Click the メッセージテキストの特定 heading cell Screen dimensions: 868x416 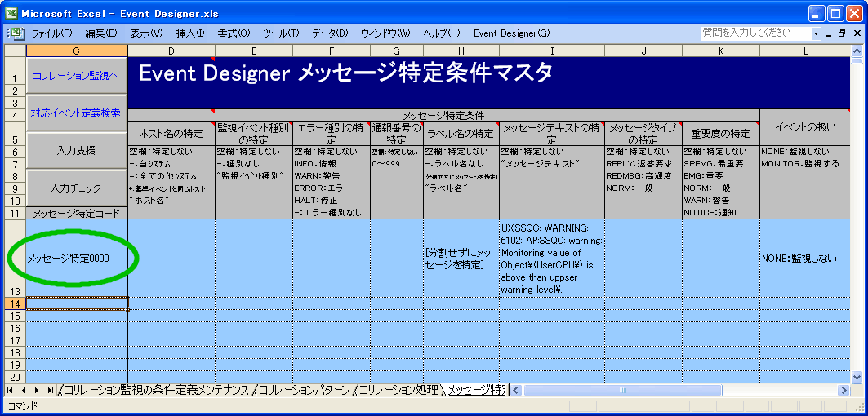552,133
